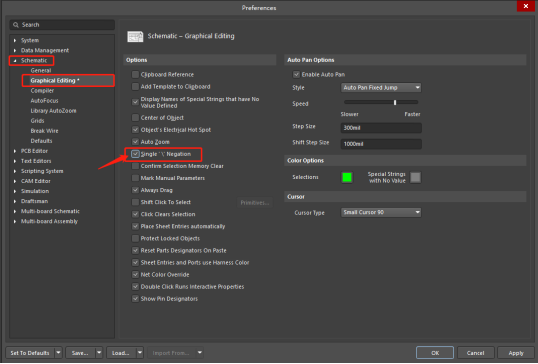Expand the Scripting System node
Image resolution: width=538 pixels, height=364 pixels.
click(x=15, y=171)
